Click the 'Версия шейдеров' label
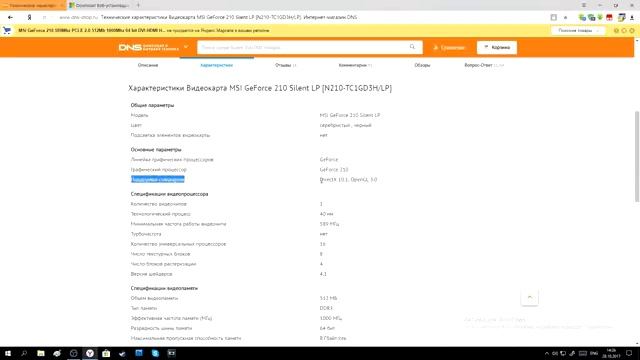 (151, 274)
